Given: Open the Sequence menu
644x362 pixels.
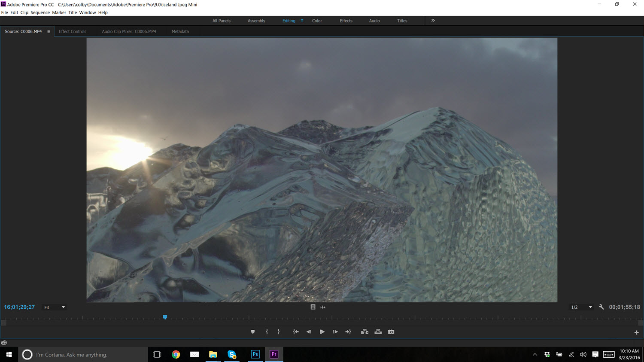Looking at the screenshot, I should click(40, 12).
